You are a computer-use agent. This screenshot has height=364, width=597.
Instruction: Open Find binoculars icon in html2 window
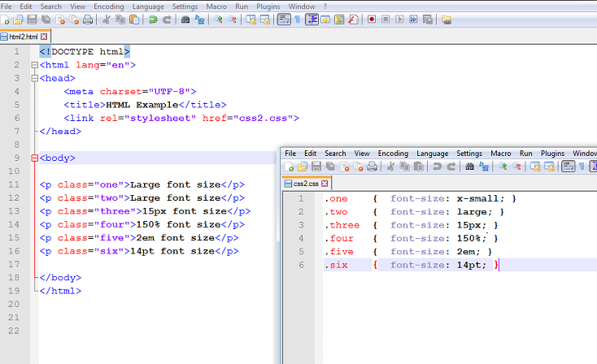[x=185, y=19]
